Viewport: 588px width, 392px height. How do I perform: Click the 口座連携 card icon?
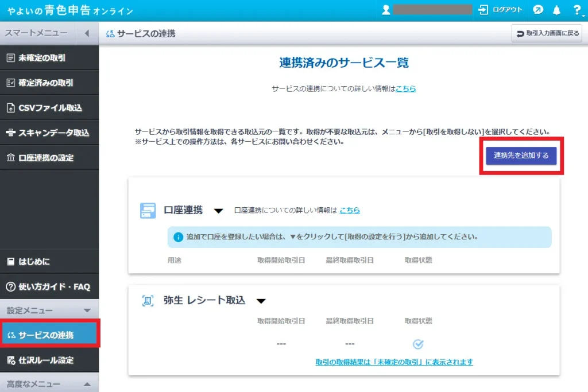[148, 211]
